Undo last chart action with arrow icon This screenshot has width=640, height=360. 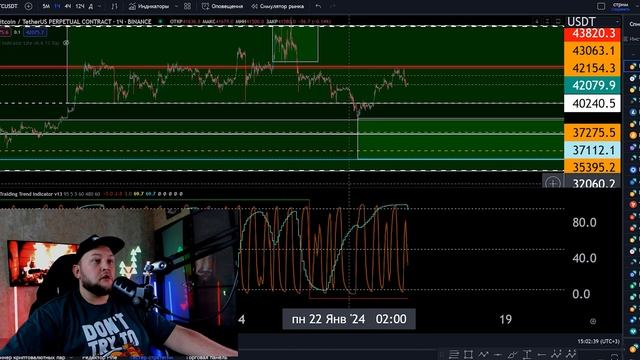tap(318, 6)
